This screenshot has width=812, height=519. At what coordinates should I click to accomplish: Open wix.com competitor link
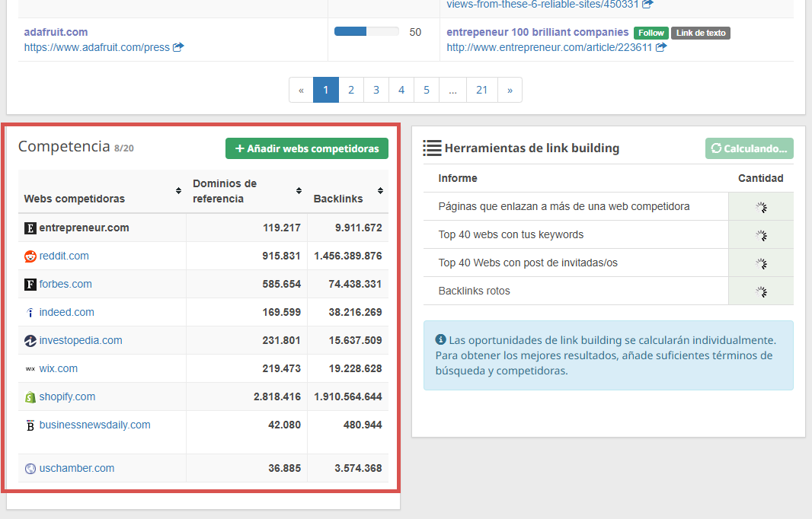point(59,369)
